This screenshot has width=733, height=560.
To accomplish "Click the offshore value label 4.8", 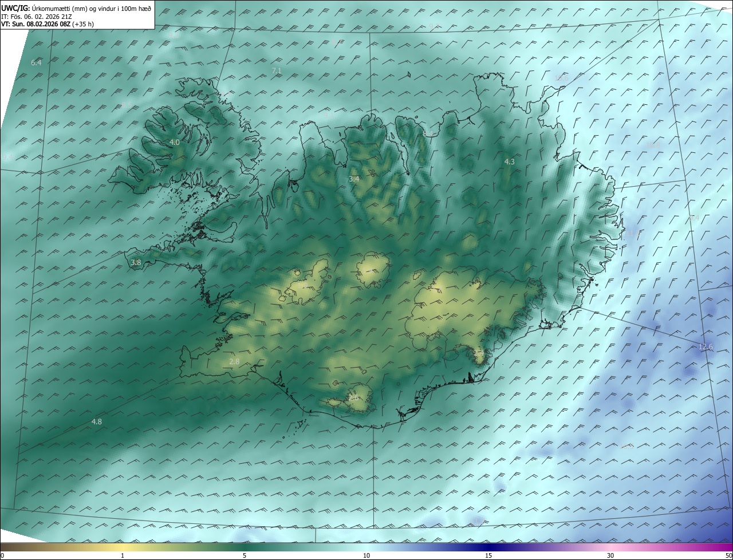I will coord(97,422).
